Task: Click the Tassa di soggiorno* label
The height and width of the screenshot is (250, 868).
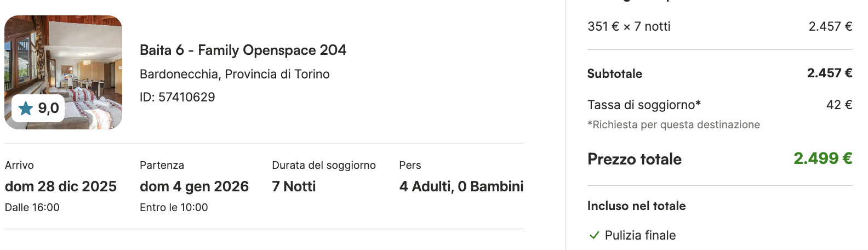Action: tap(644, 105)
